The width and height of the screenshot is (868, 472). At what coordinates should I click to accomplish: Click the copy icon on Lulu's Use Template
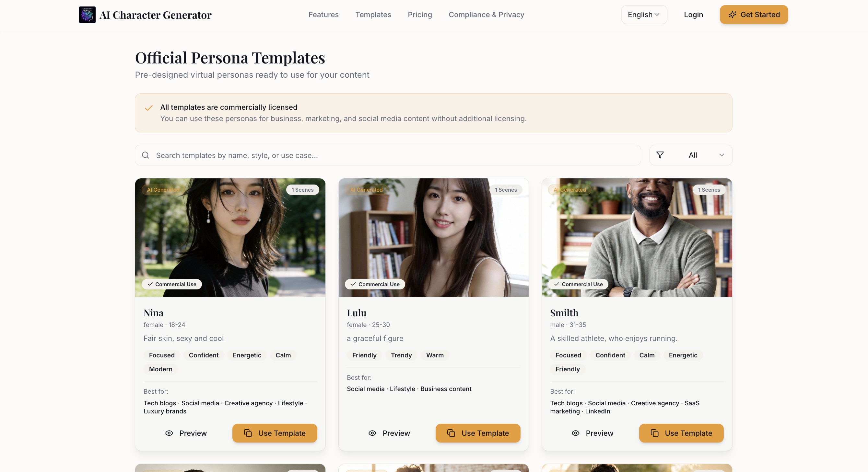pyautogui.click(x=451, y=433)
